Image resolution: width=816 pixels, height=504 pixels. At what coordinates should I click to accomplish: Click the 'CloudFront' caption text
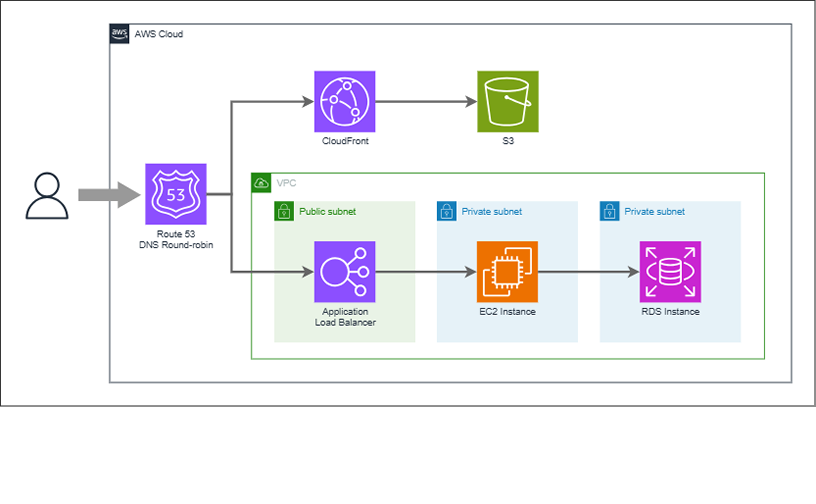(345, 141)
